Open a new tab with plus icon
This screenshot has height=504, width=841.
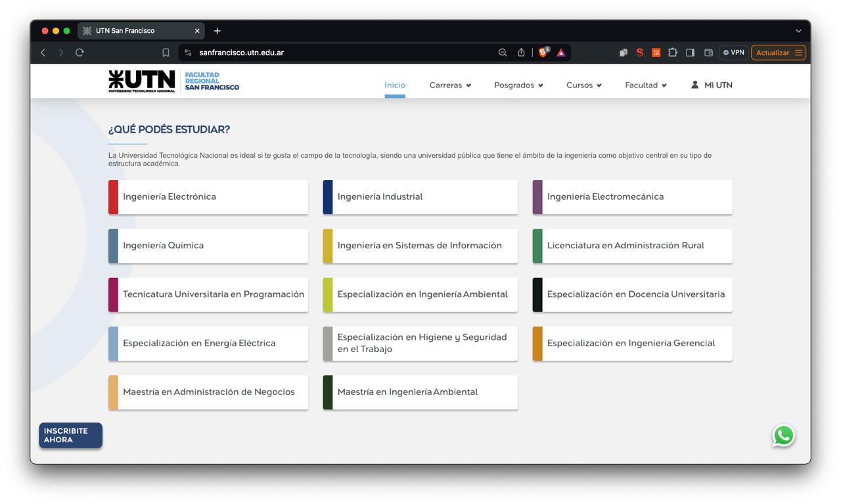217,31
